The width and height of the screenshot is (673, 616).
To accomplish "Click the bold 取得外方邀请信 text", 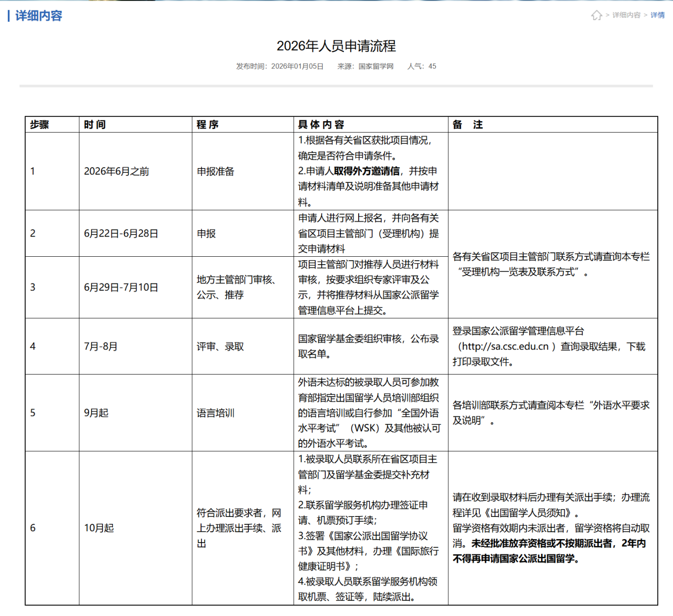I will (367, 171).
